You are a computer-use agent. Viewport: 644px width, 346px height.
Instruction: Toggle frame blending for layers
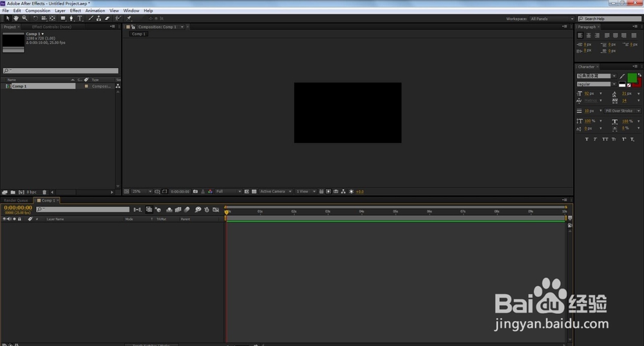click(x=178, y=209)
